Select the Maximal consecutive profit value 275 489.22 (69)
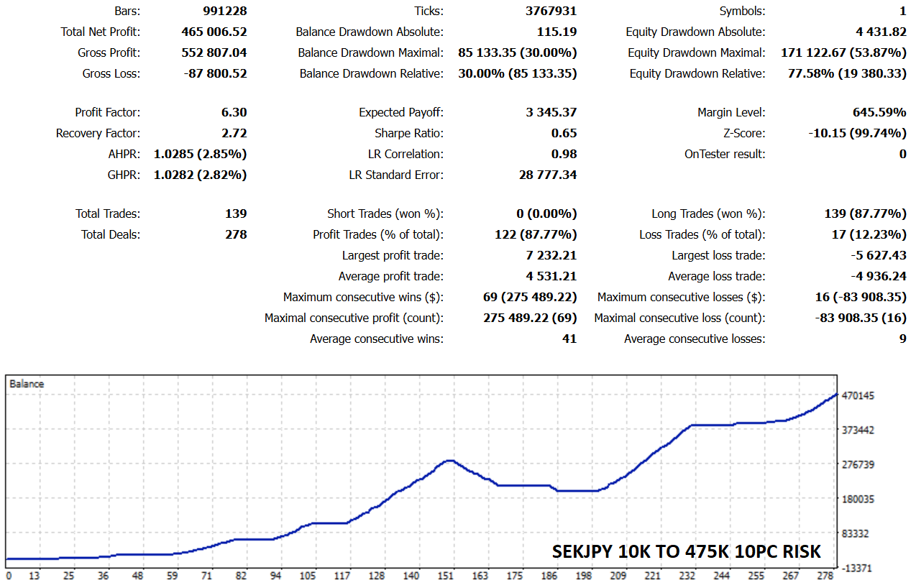This screenshot has width=916, height=588. [531, 318]
